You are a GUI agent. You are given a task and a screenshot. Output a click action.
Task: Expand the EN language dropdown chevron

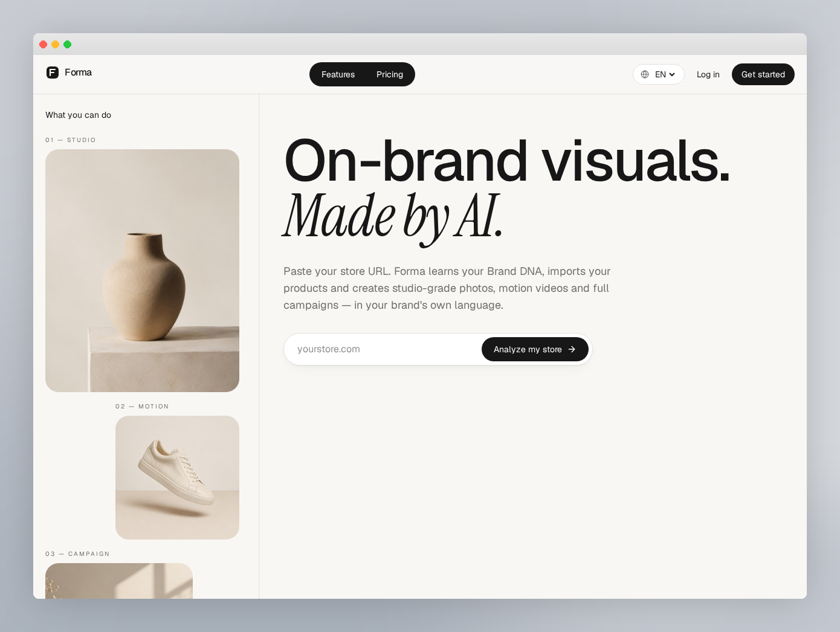(x=672, y=74)
